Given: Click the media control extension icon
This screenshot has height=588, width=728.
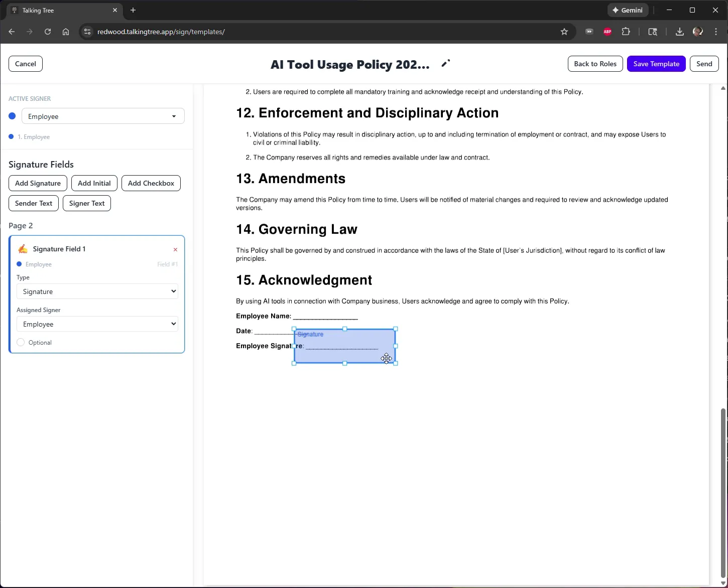Looking at the screenshot, I should point(589,32).
